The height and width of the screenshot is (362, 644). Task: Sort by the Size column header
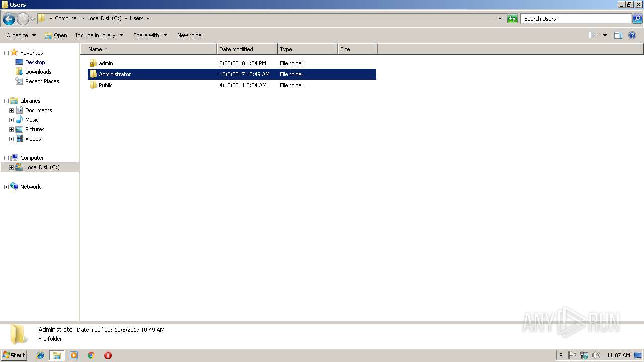click(x=358, y=49)
